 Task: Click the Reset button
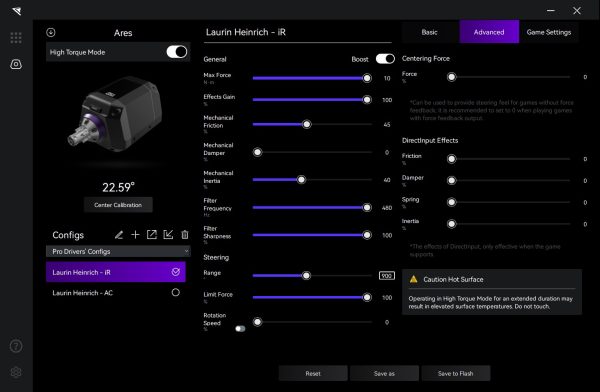(x=313, y=373)
